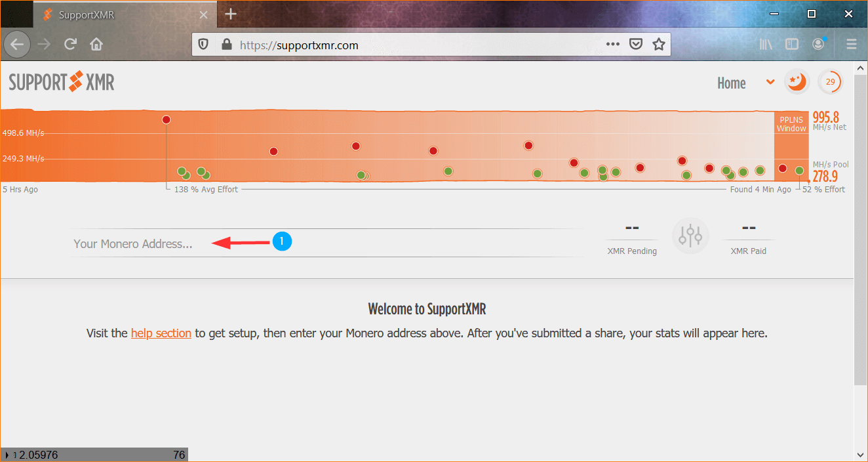Click the 138 % Avg Effort text
Screen dimensions: 868x462
207,190
